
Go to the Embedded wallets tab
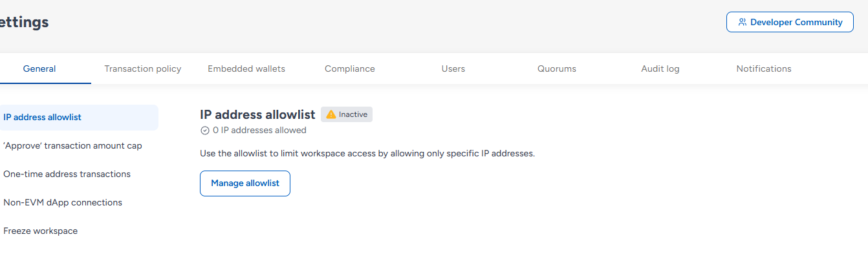click(246, 68)
